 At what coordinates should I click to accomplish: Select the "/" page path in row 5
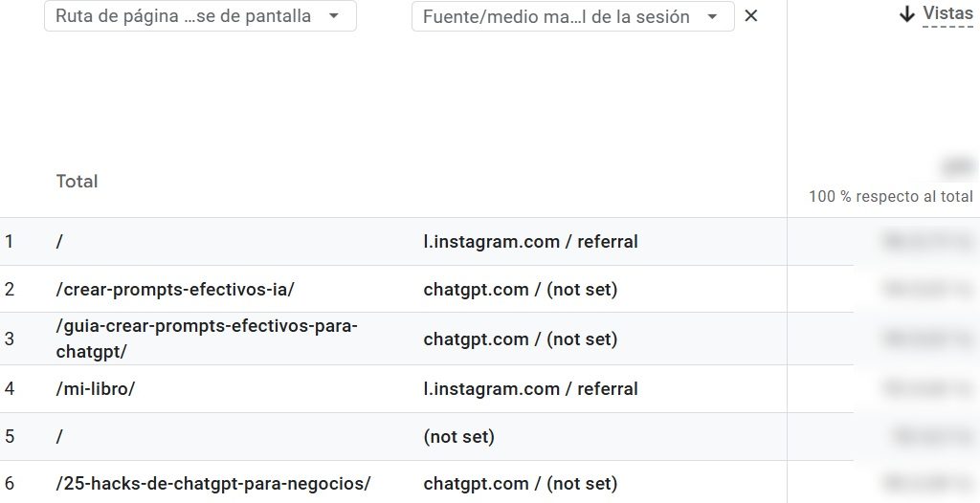click(59, 437)
